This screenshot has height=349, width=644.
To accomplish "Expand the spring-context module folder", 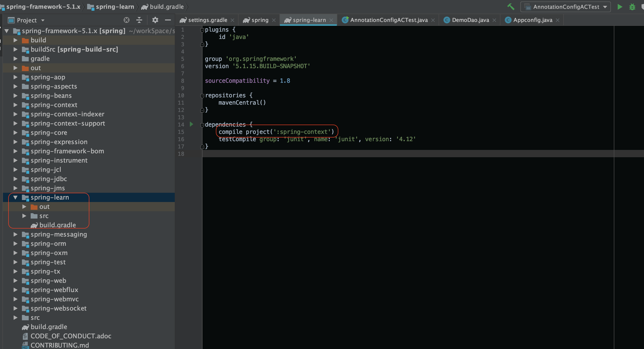I will (x=15, y=105).
